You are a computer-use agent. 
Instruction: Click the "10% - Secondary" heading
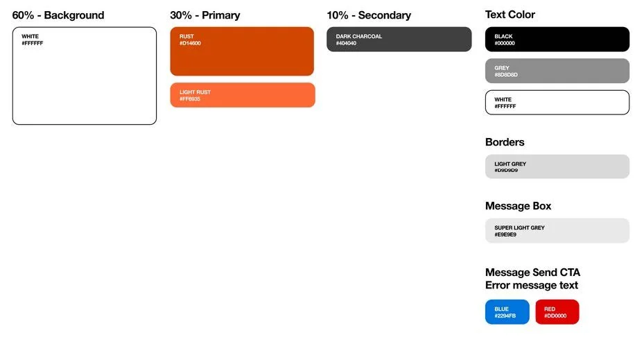click(369, 15)
